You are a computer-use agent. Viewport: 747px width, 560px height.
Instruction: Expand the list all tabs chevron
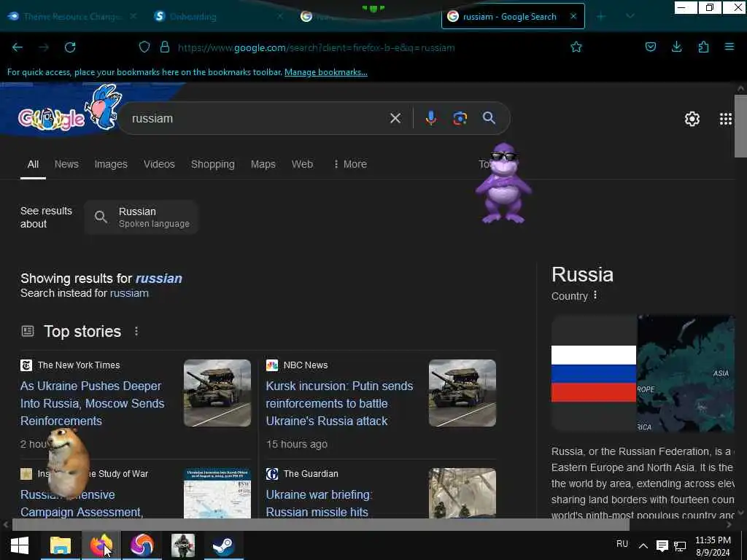coord(630,16)
